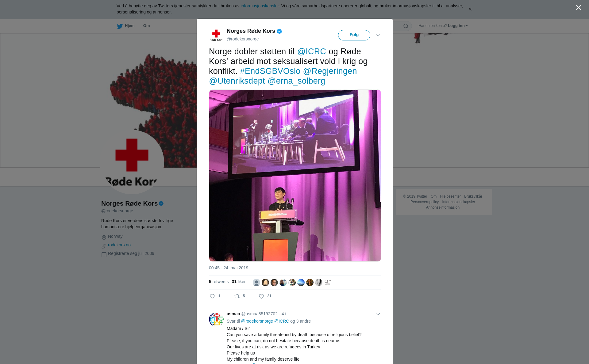Viewport: 589px width, 364px height.
Task: View the 31 liker count list
Action: [x=239, y=282]
